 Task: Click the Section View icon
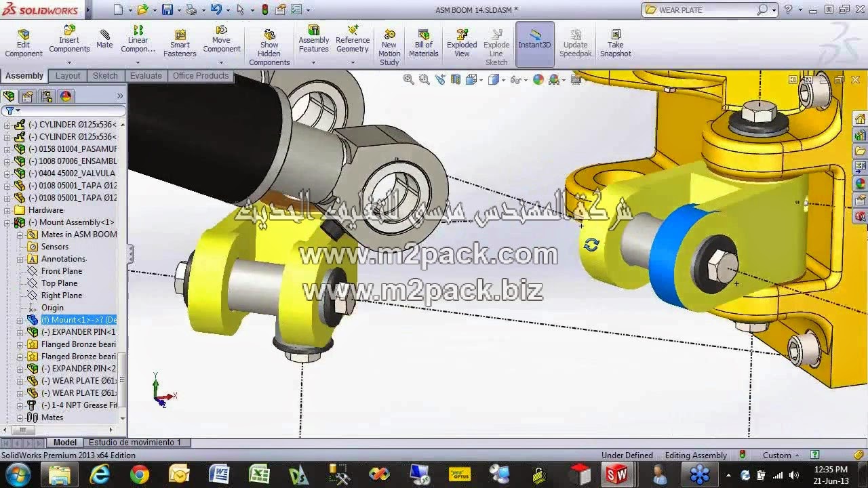point(456,79)
